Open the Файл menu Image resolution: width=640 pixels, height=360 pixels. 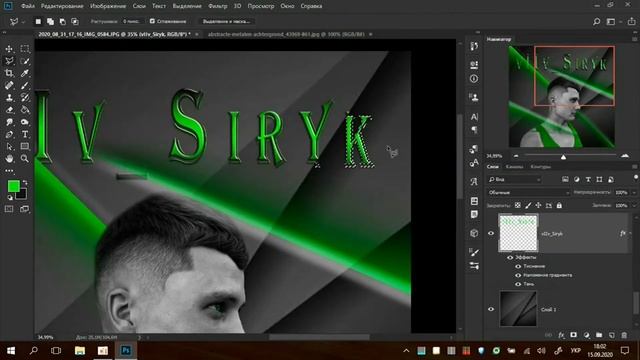tap(27, 6)
